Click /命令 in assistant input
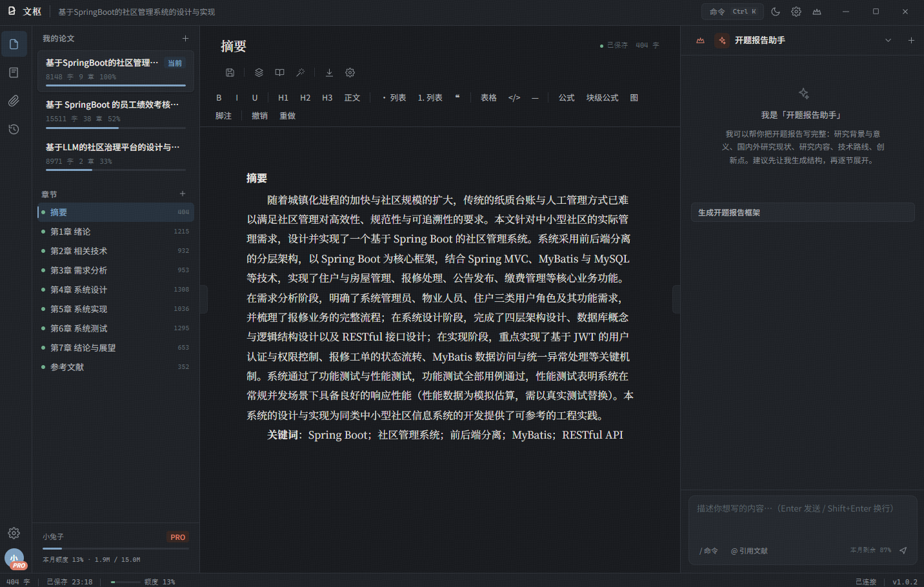The image size is (924, 587). tap(708, 551)
